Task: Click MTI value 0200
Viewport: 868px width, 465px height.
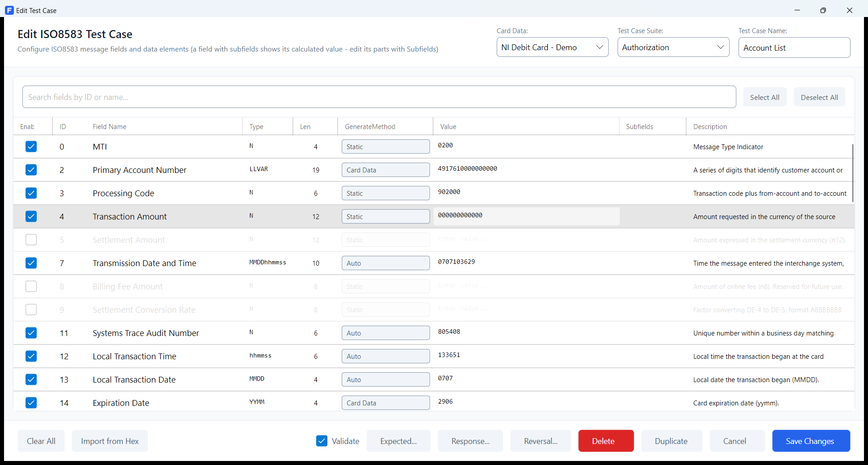Action: (x=445, y=145)
